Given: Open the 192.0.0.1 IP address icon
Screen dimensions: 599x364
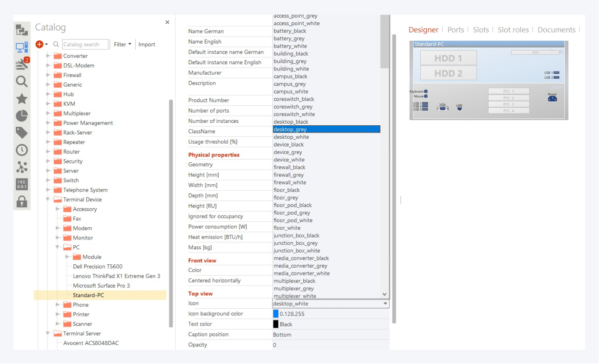Looking at the screenshot, I should point(22,184).
